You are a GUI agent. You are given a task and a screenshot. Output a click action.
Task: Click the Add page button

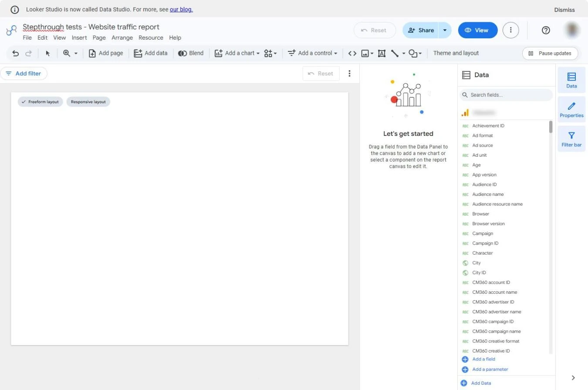point(106,53)
